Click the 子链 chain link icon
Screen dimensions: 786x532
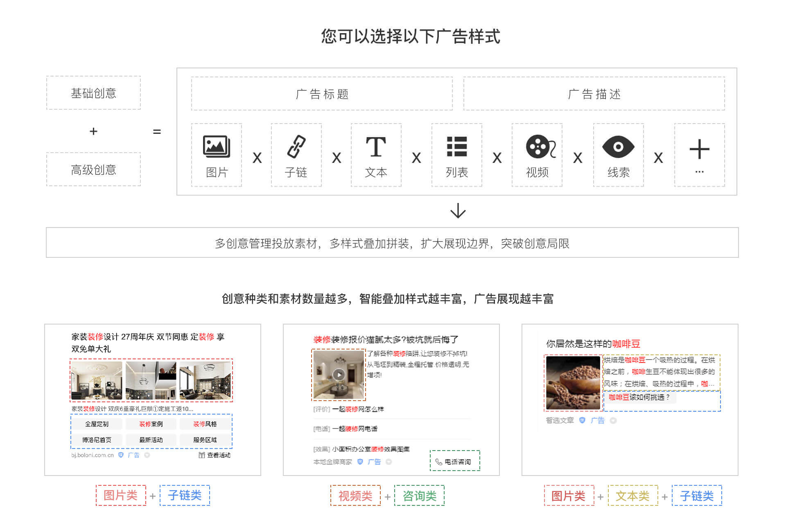pos(296,147)
